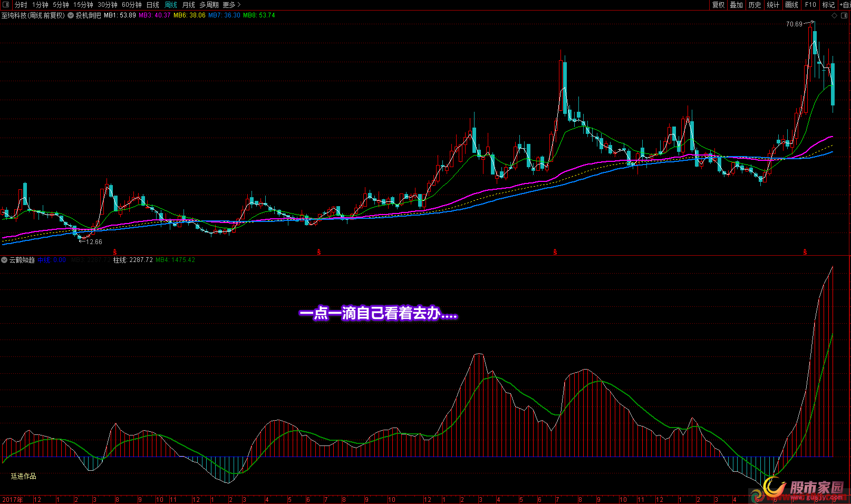Screen dimensions: 851x504
Task: Open the 投机倒把 indicator dropdown arrow
Action: point(71,15)
